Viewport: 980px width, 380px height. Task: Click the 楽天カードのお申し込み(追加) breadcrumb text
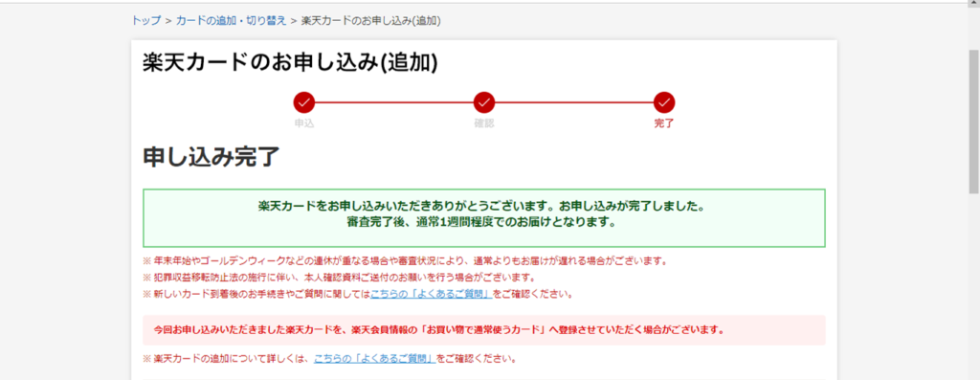(371, 20)
